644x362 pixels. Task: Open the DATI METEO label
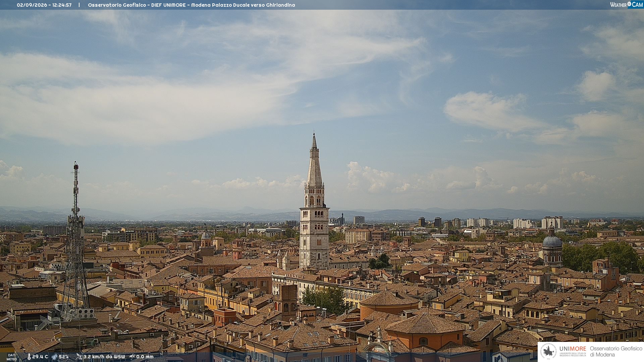coord(12,357)
